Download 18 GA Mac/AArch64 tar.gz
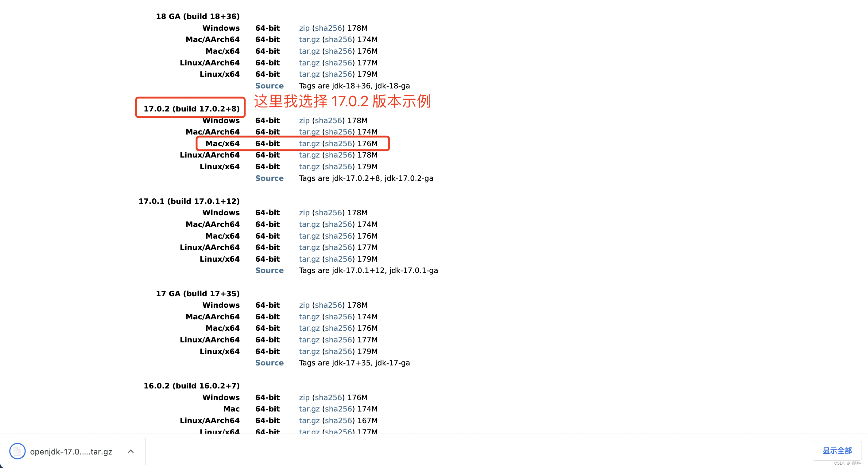 [309, 39]
